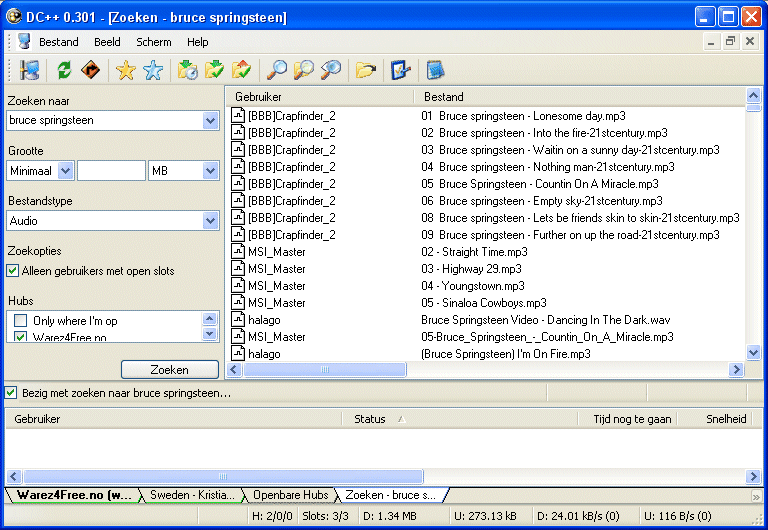Screen dimensions: 768x530
Task: Click Open File List folder icon
Action: pyautogui.click(x=365, y=70)
